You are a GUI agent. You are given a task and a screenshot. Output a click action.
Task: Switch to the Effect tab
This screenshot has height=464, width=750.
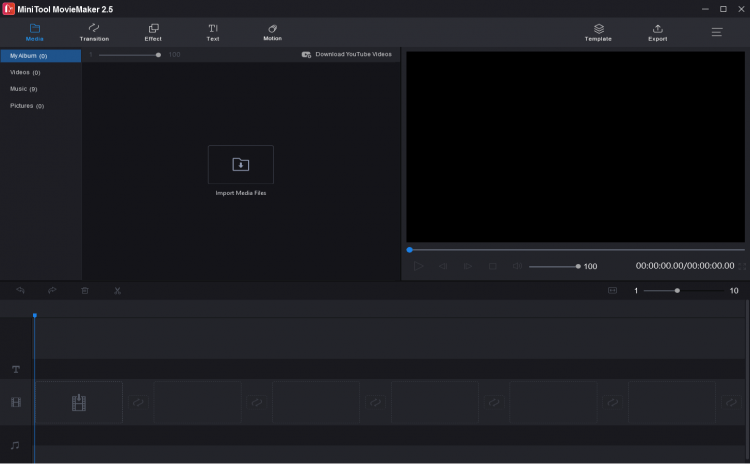(153, 32)
